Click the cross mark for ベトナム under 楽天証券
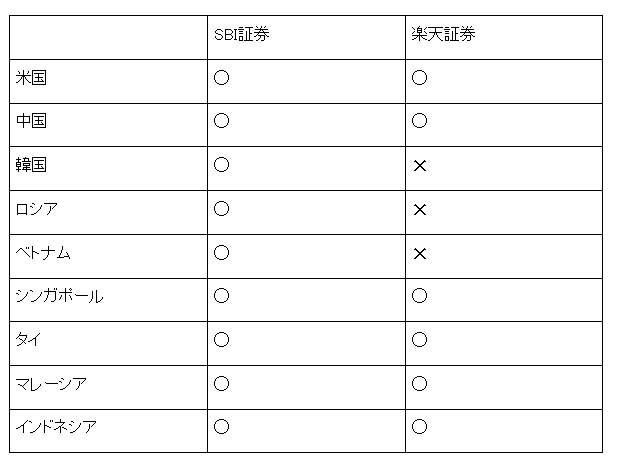This screenshot has width=617, height=467. pyautogui.click(x=420, y=254)
